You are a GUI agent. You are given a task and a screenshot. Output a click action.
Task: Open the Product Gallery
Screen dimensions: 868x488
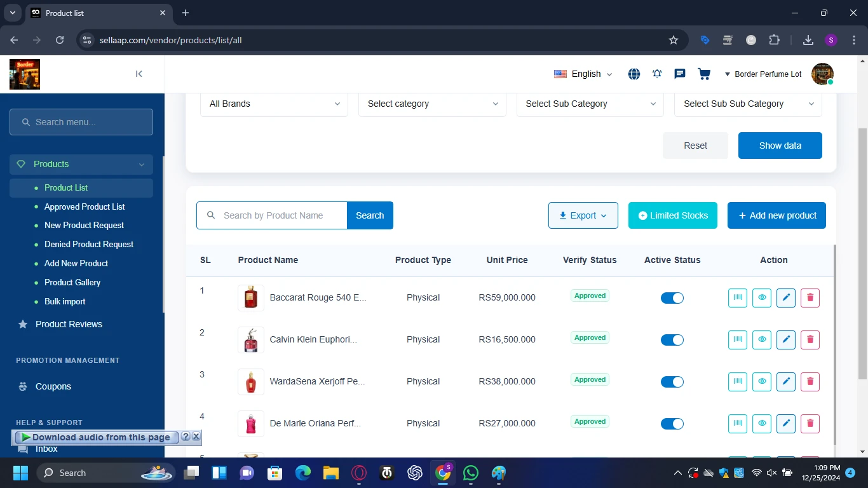click(x=72, y=282)
